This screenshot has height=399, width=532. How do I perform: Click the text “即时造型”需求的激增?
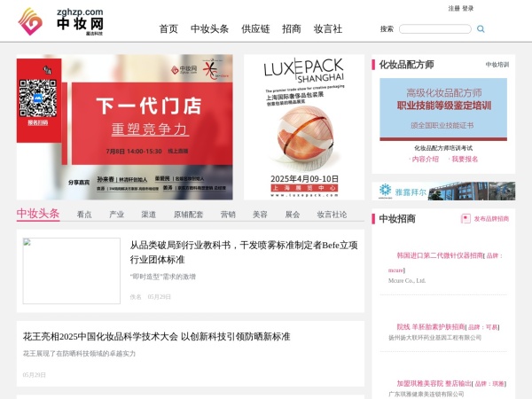163,277
